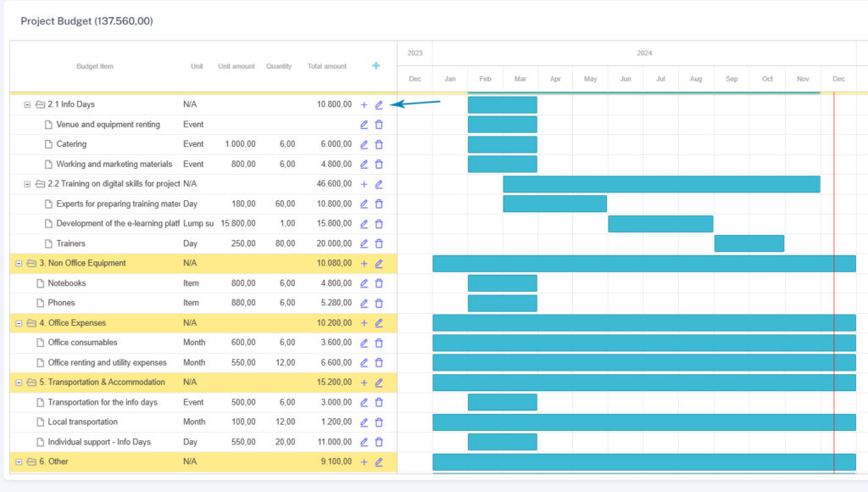Image resolution: width=868 pixels, height=492 pixels.
Task: Delete the Phones item
Action: [x=379, y=303]
